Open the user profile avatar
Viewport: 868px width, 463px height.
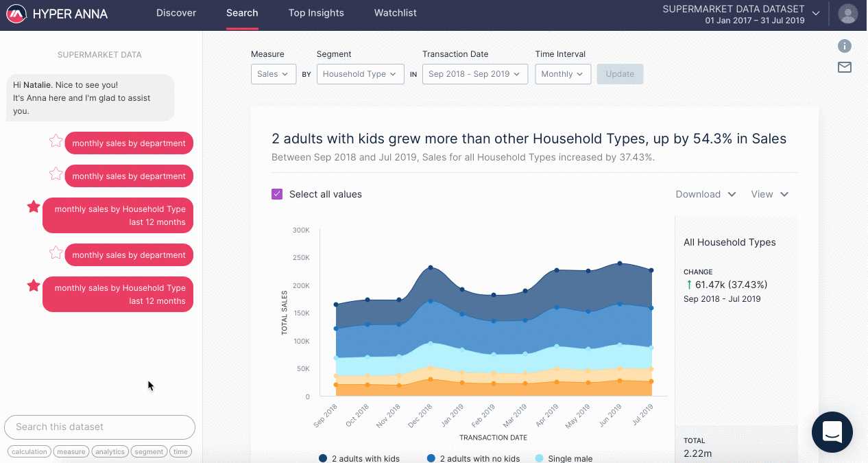(848, 13)
